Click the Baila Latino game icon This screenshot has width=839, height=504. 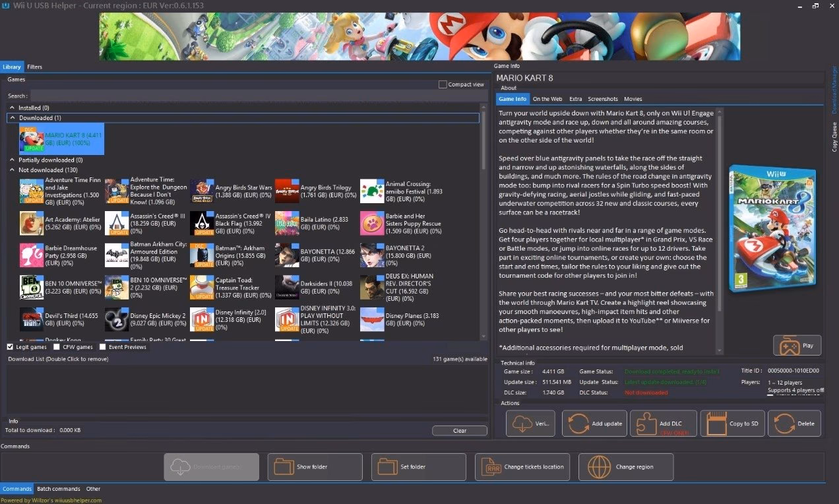pyautogui.click(x=287, y=224)
